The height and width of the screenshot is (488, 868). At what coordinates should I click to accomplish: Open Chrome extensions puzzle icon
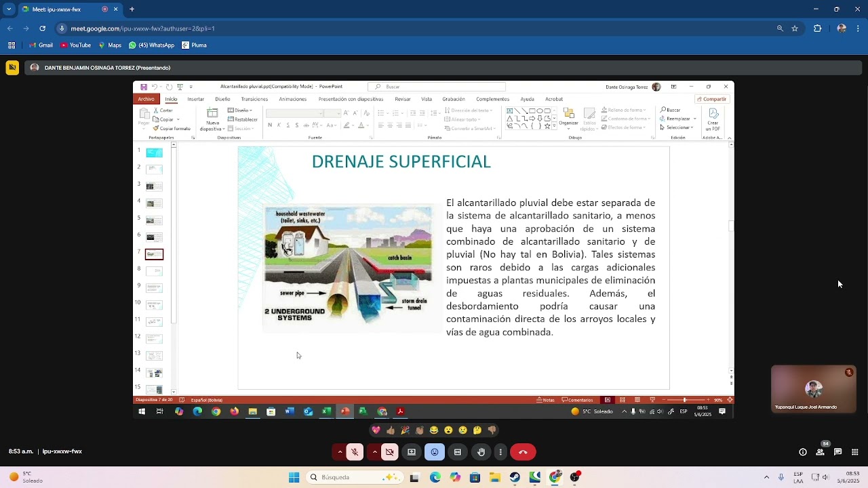(x=817, y=28)
